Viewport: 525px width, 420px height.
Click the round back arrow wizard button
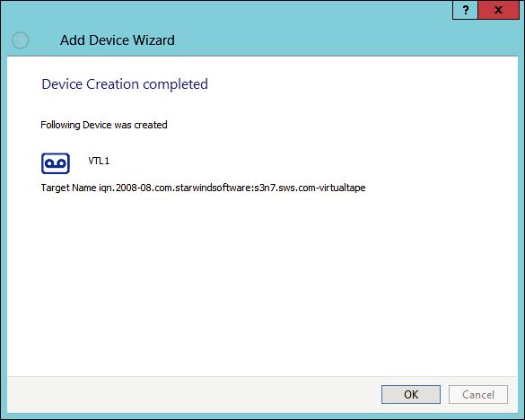[x=20, y=40]
